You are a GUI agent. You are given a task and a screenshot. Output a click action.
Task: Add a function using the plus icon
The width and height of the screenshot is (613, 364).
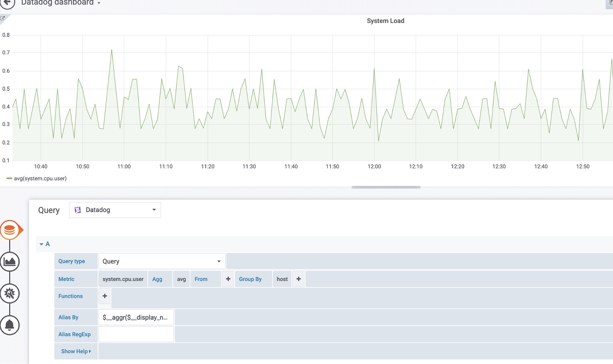point(104,296)
